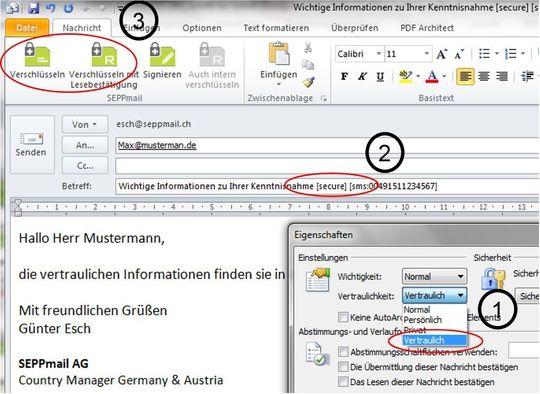Viewport: 540px width, 394px height.
Task: Open the Calibri font name dropdown
Action: [379, 54]
